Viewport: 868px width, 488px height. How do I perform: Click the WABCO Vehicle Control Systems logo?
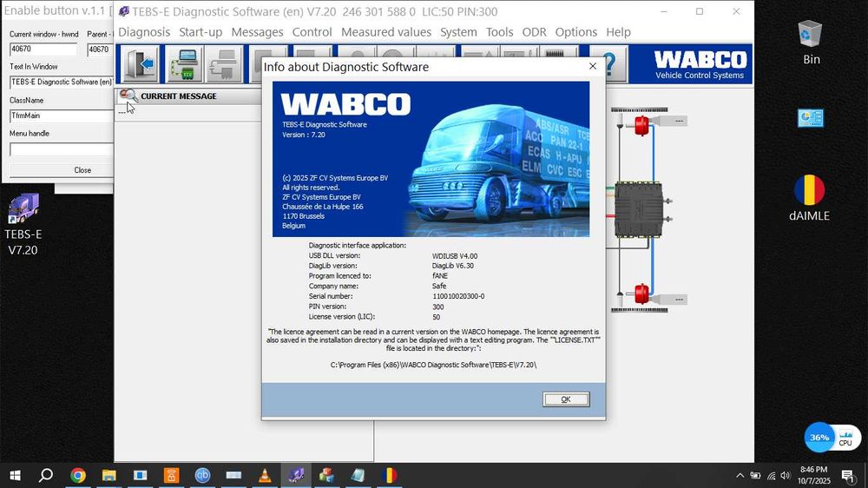tap(700, 65)
